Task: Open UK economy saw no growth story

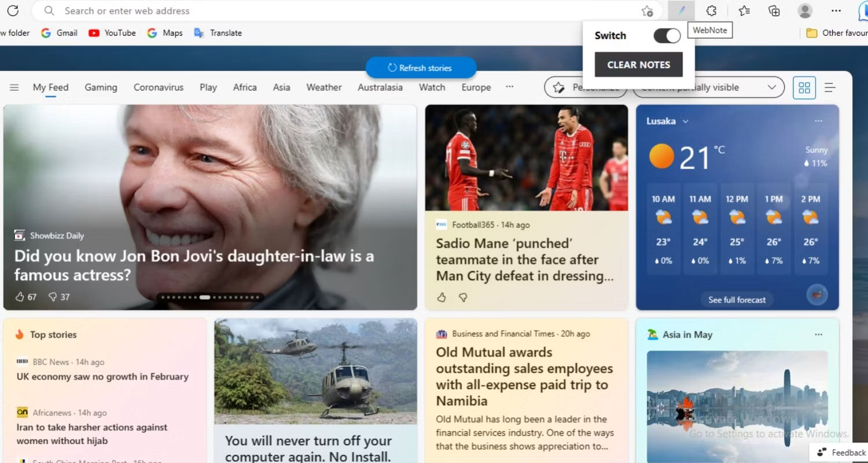Action: (x=103, y=376)
